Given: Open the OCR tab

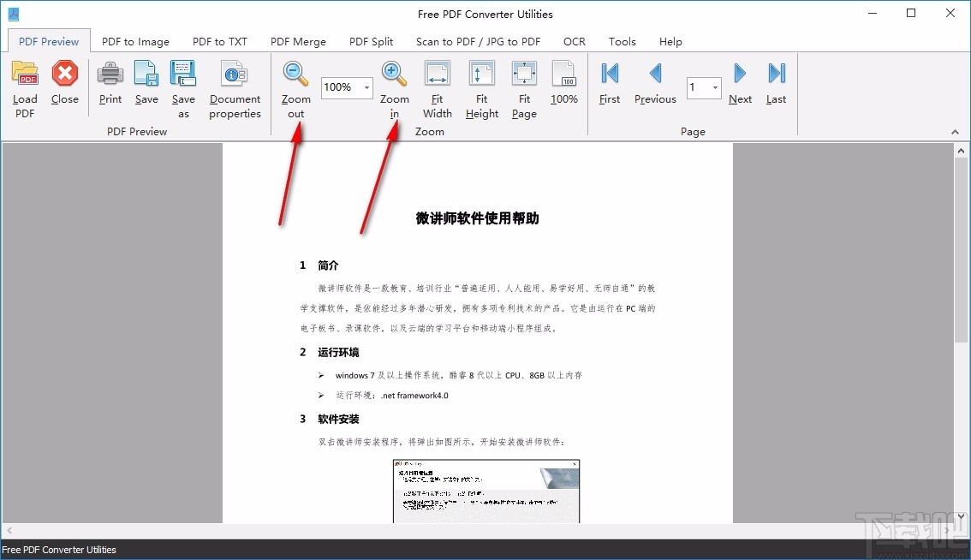Looking at the screenshot, I should 574,40.
